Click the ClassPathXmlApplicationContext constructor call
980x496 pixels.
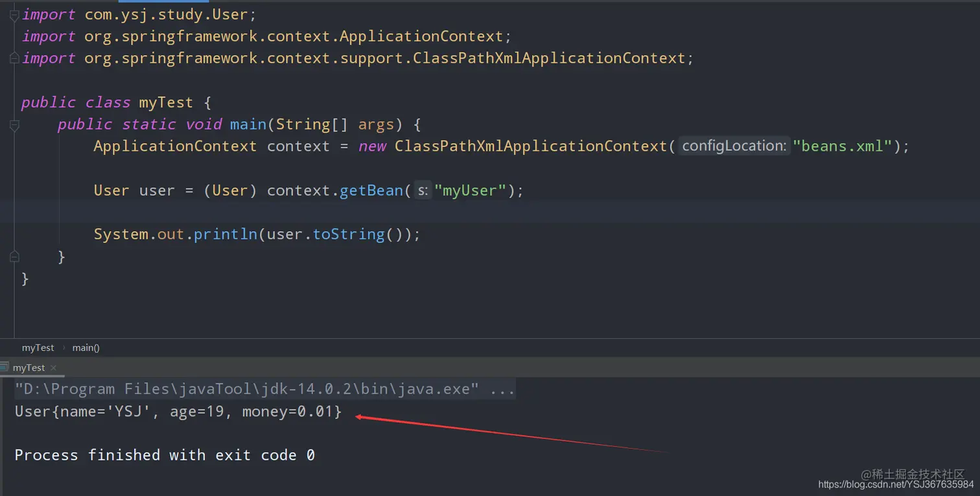coord(530,146)
